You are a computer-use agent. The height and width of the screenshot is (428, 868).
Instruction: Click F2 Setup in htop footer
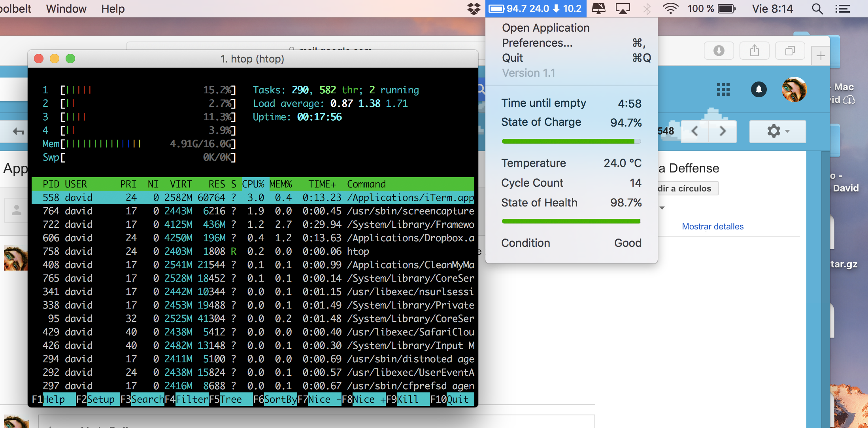[x=98, y=399]
